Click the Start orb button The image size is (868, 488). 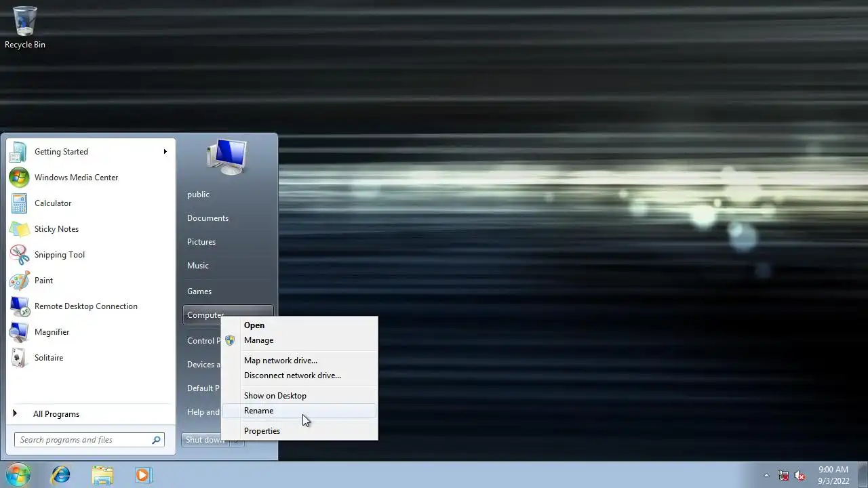[18, 474]
